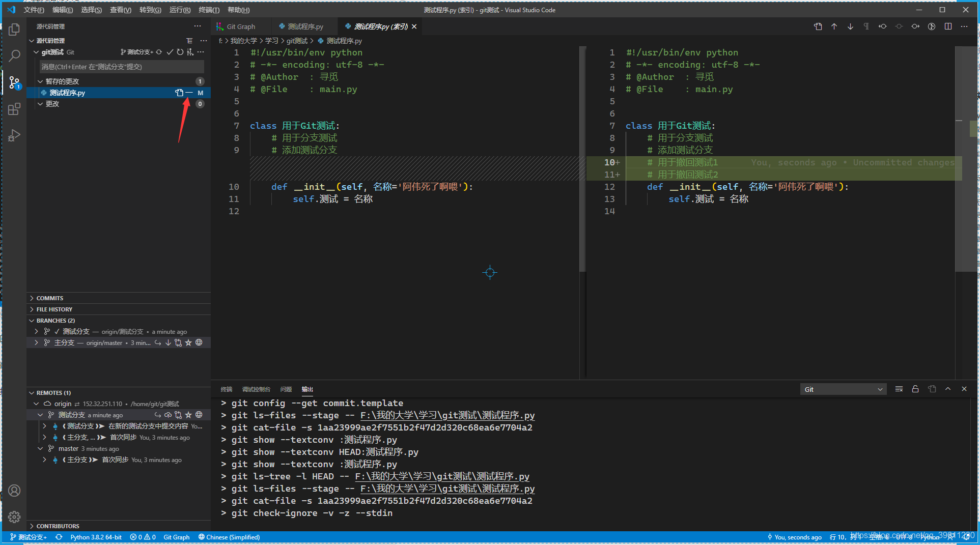The height and width of the screenshot is (545, 980).
Task: Click the refresh icon in git测试 row
Action: pos(180,52)
